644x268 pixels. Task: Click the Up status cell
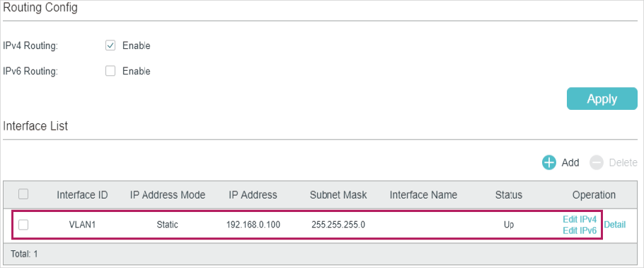(508, 225)
